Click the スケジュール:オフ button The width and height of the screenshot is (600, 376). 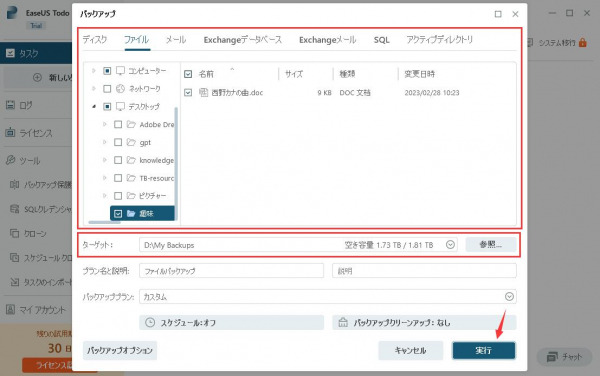click(x=232, y=322)
